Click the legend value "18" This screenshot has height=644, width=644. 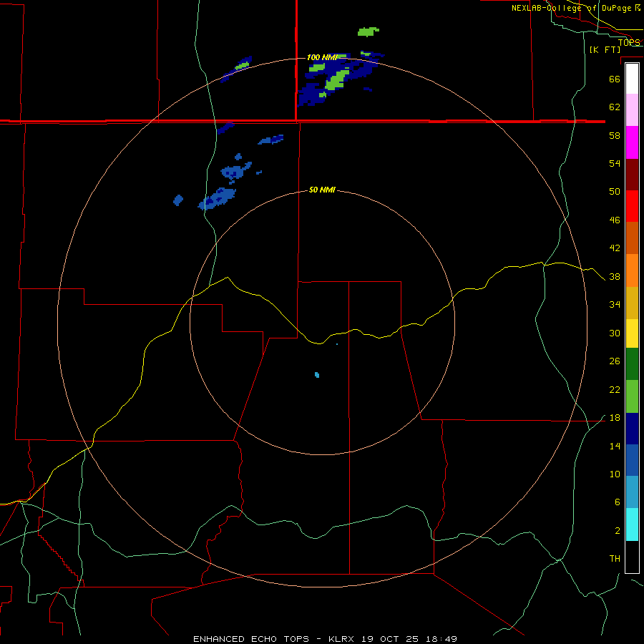pos(615,418)
